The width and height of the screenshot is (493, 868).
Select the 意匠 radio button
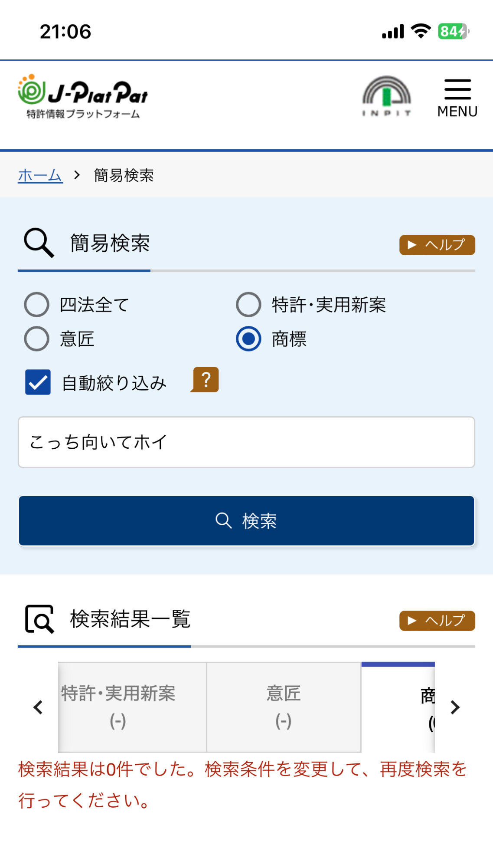[x=37, y=339]
